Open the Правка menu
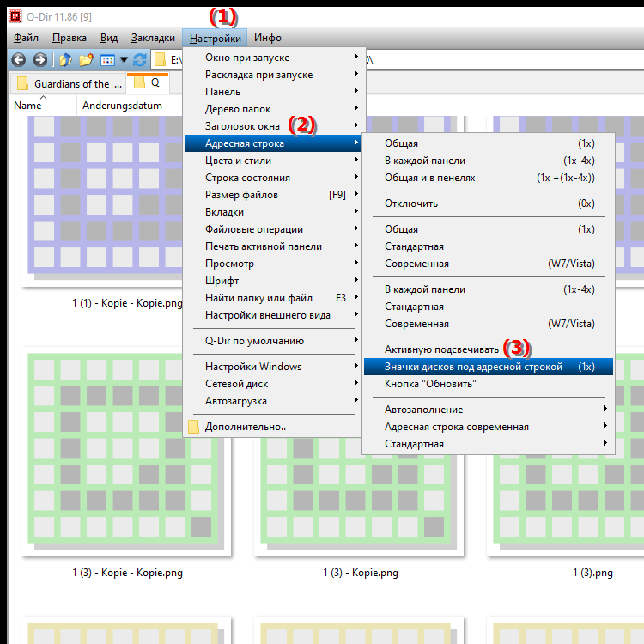 pyautogui.click(x=70, y=38)
